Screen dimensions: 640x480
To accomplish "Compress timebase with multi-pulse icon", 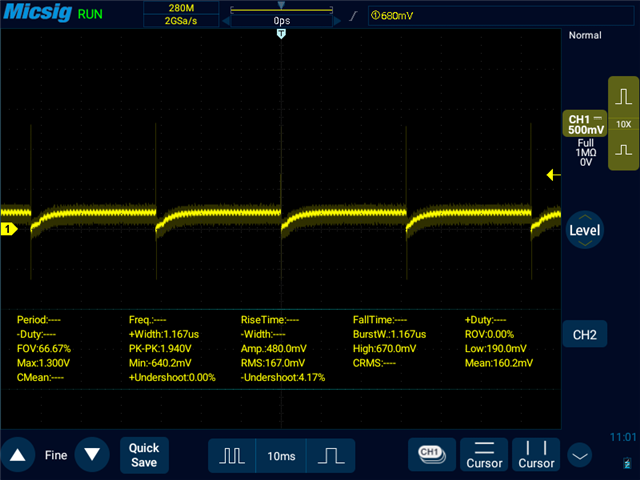I will (232, 456).
